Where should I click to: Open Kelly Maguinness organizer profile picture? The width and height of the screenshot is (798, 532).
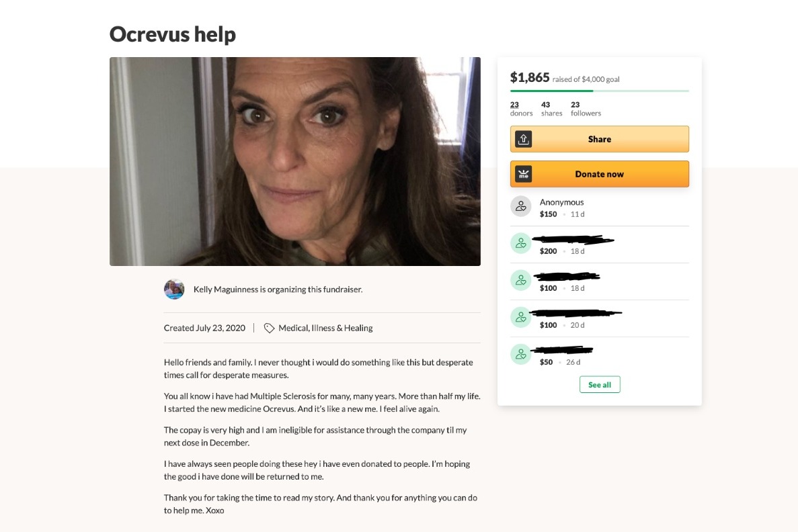174,289
